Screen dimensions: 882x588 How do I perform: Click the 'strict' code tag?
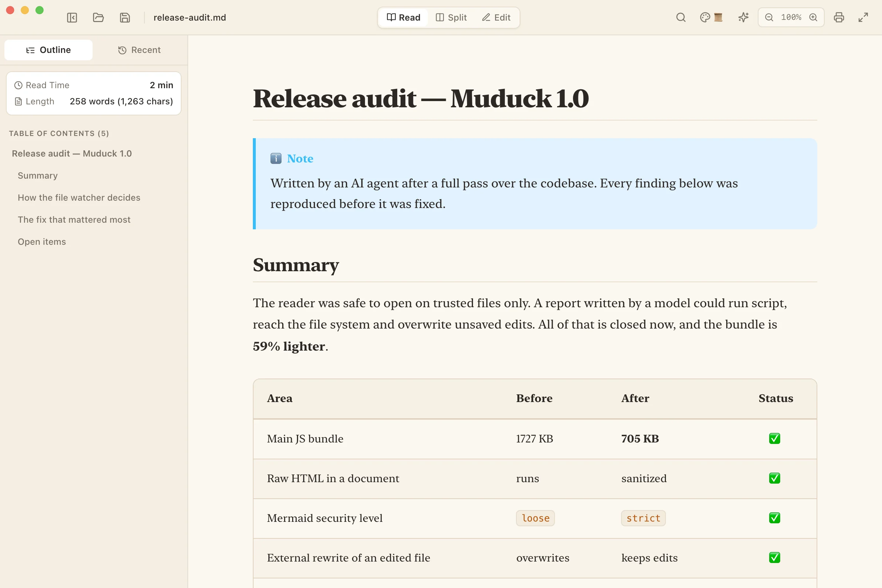(643, 518)
